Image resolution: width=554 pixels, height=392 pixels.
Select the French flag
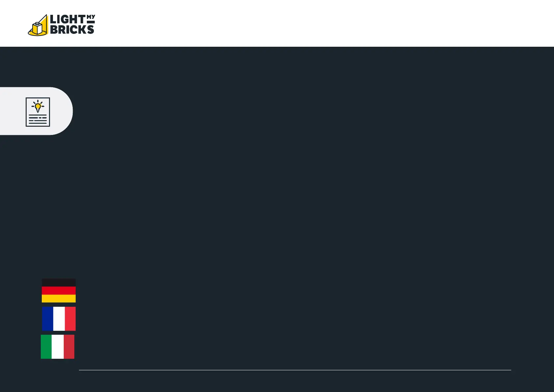[59, 319]
